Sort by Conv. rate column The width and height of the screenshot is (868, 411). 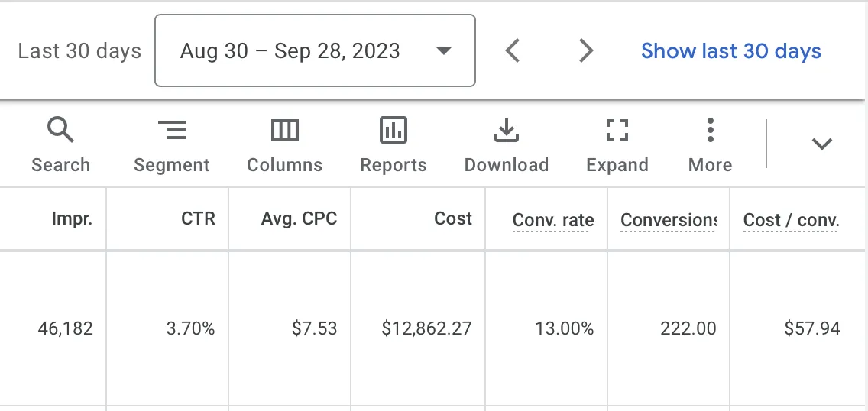pyautogui.click(x=553, y=220)
